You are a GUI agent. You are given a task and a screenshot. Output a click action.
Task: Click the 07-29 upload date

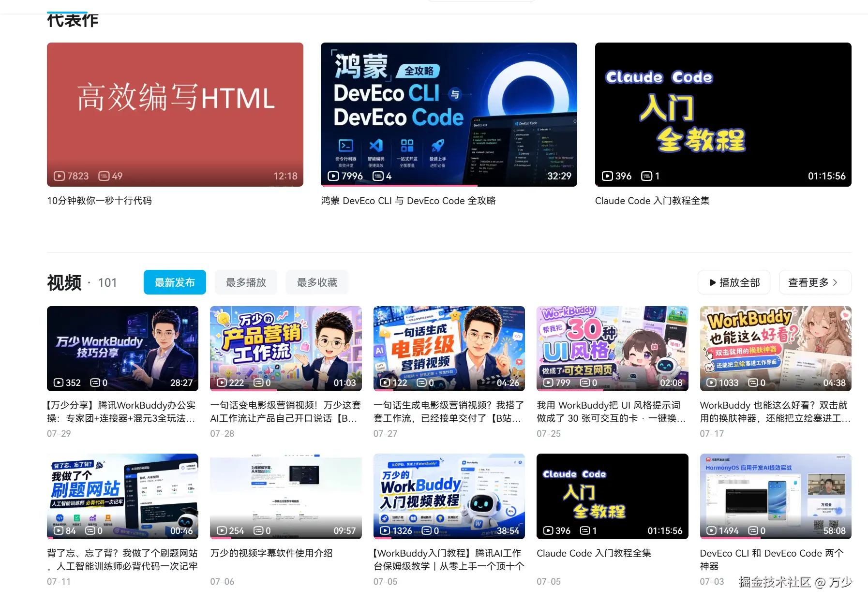[x=59, y=434]
